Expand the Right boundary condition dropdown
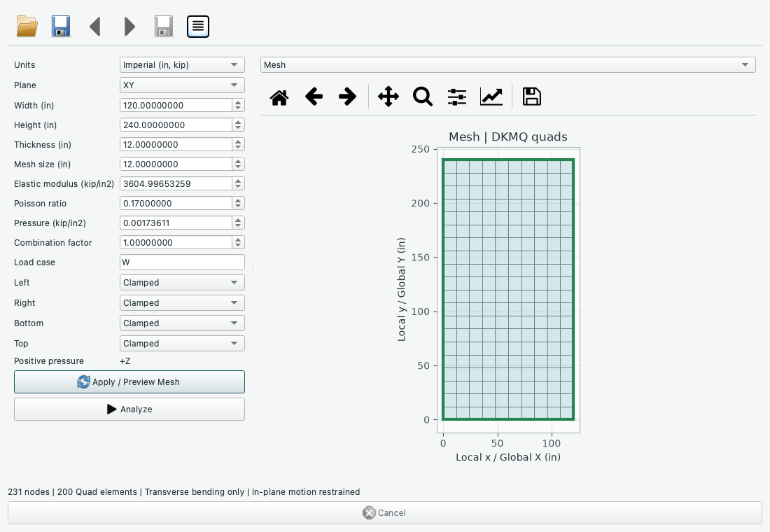Viewport: 770px width, 532px height. 182,302
